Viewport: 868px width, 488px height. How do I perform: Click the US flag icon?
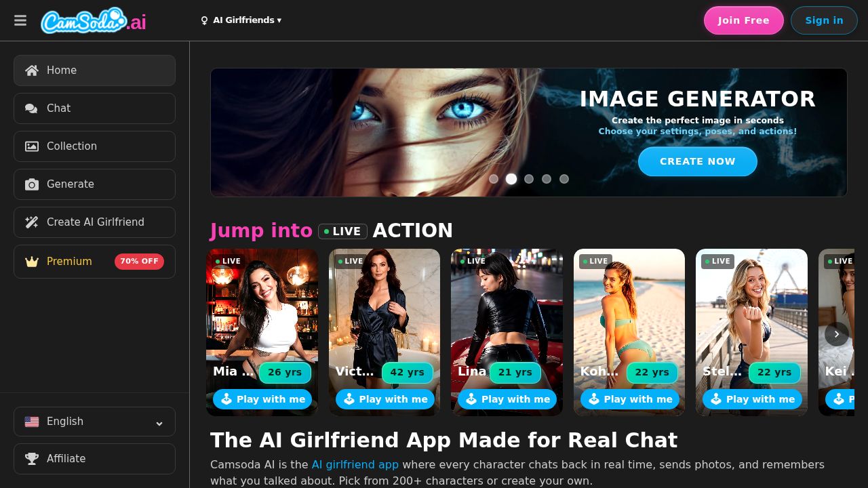[x=32, y=422]
